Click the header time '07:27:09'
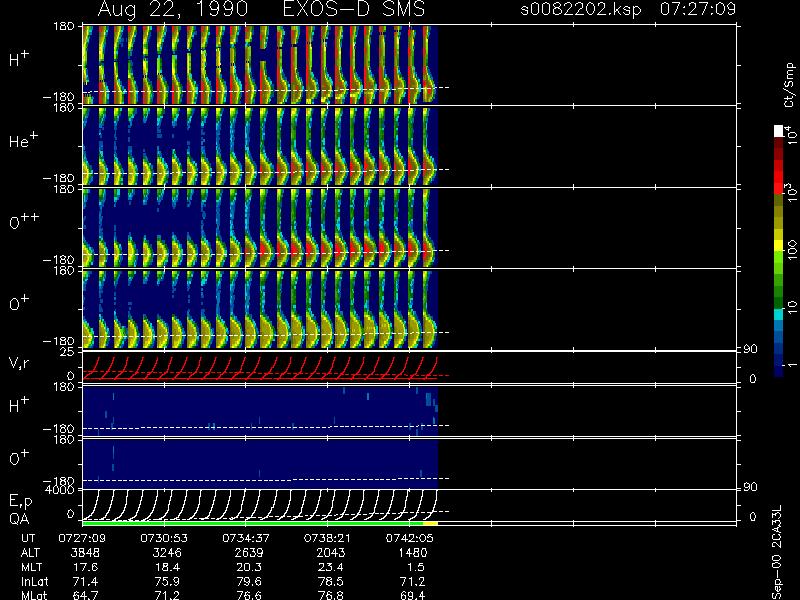Viewport: 800px width, 600px height. pos(697,9)
